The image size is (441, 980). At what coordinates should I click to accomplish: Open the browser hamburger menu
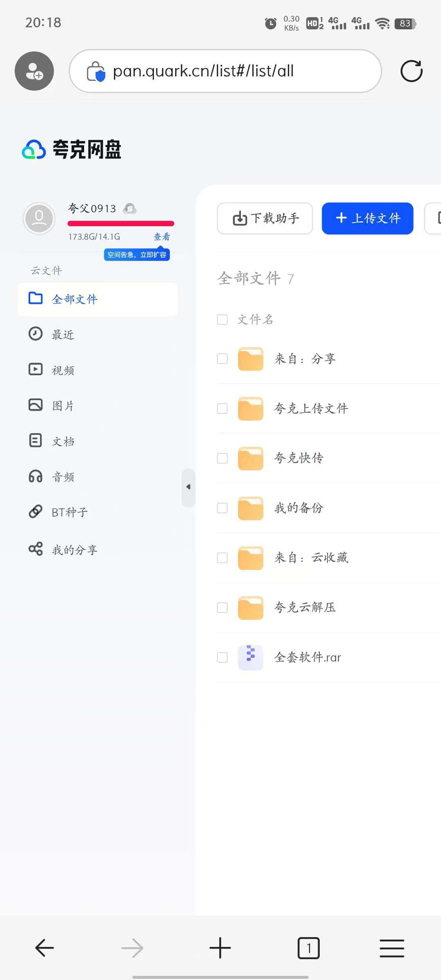pyautogui.click(x=392, y=948)
